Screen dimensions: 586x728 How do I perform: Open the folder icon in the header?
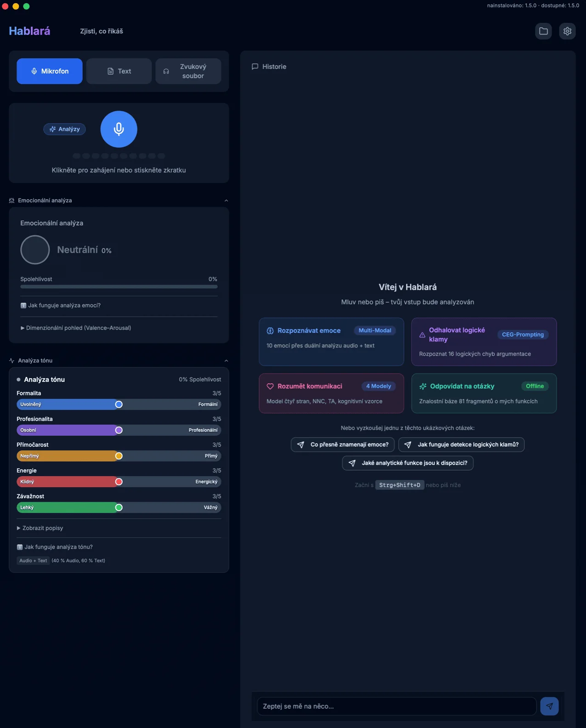(x=543, y=31)
